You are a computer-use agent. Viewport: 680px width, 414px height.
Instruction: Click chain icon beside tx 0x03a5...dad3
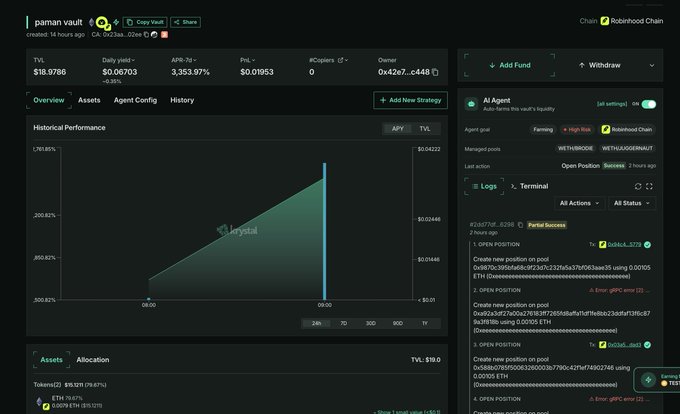coord(602,345)
